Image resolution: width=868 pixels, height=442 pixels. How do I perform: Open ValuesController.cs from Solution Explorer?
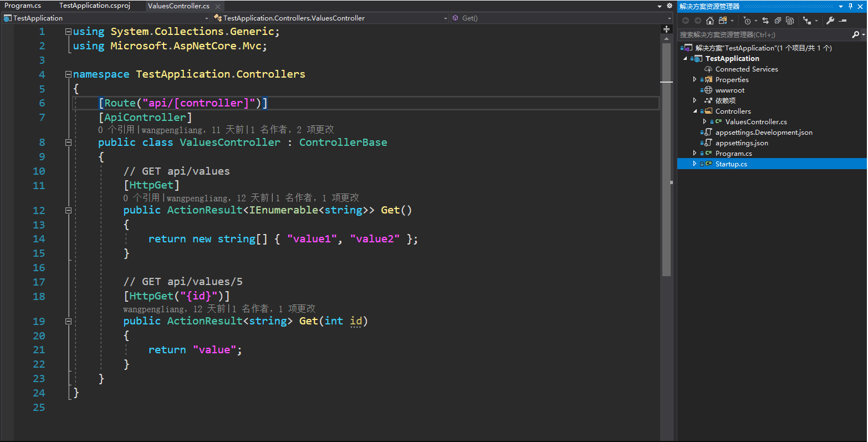click(x=756, y=121)
